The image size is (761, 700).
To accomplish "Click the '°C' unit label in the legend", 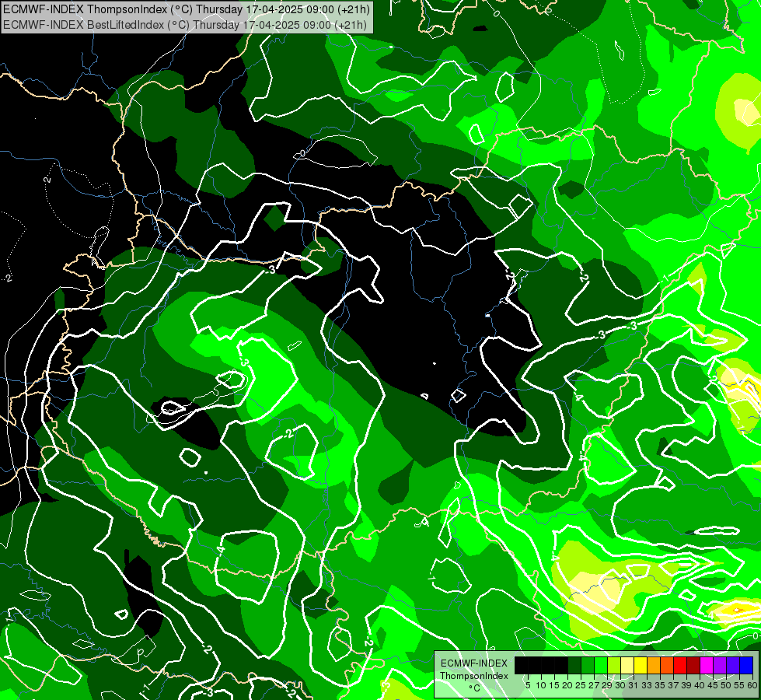I will click(x=475, y=688).
